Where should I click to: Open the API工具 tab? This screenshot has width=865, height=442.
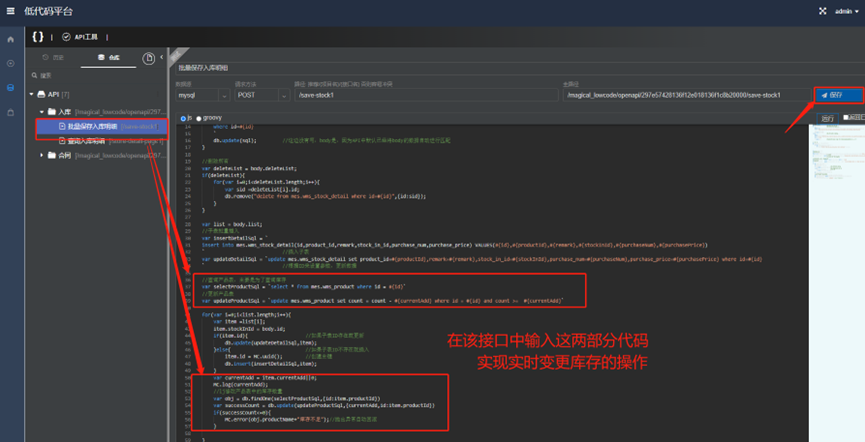(x=86, y=37)
